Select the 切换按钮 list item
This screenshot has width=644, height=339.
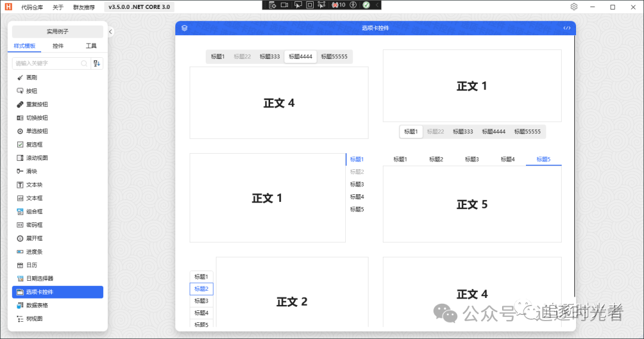(x=57, y=118)
